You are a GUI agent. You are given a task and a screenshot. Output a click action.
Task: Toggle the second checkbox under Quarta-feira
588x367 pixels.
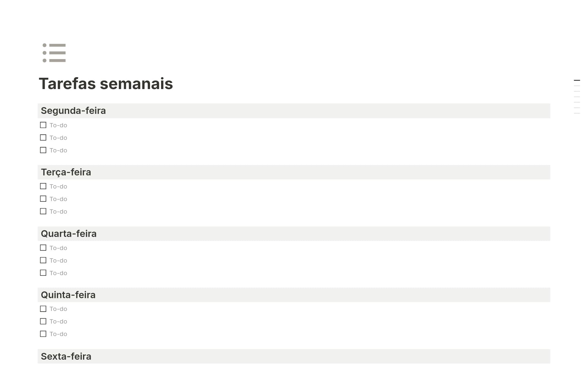click(43, 260)
